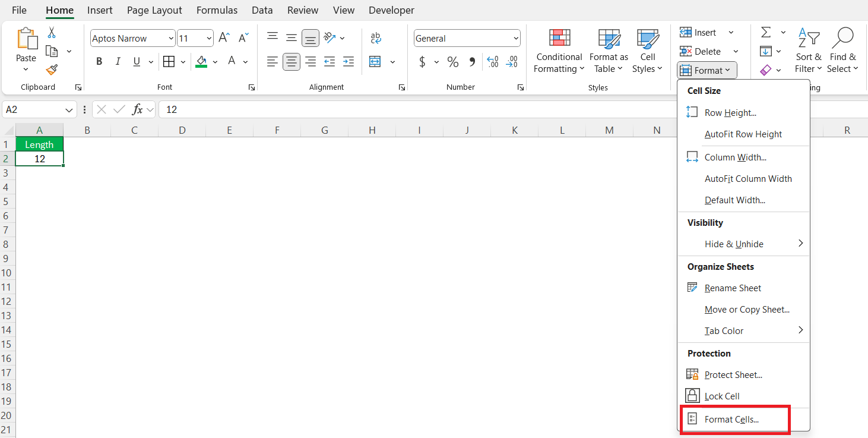Image resolution: width=868 pixels, height=438 pixels.
Task: Click the Format dropdown button
Action: [707, 70]
